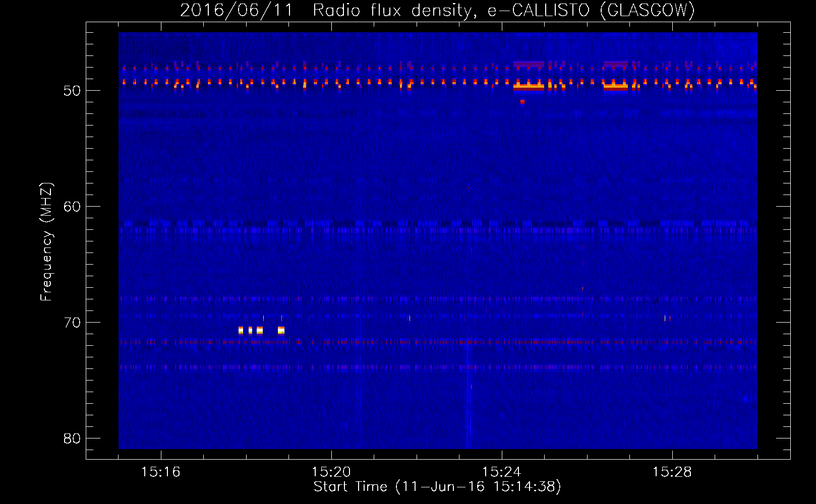Image resolution: width=816 pixels, height=504 pixels.
Task: Click the 80 frequency tick label
Action: [x=72, y=438]
